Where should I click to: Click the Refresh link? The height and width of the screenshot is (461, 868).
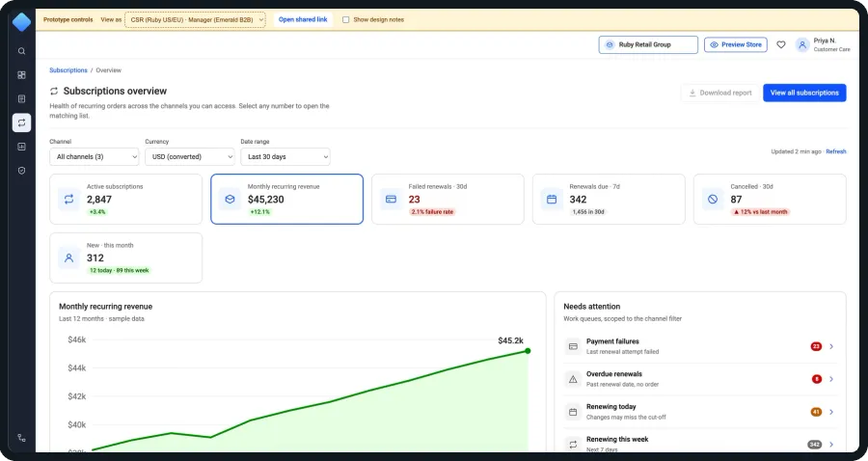point(836,151)
